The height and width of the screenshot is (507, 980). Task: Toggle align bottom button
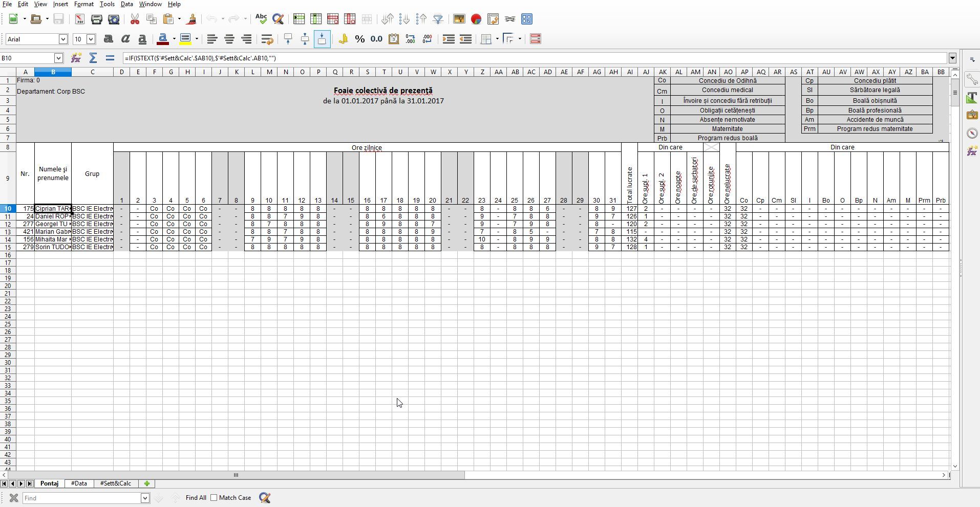pos(322,39)
